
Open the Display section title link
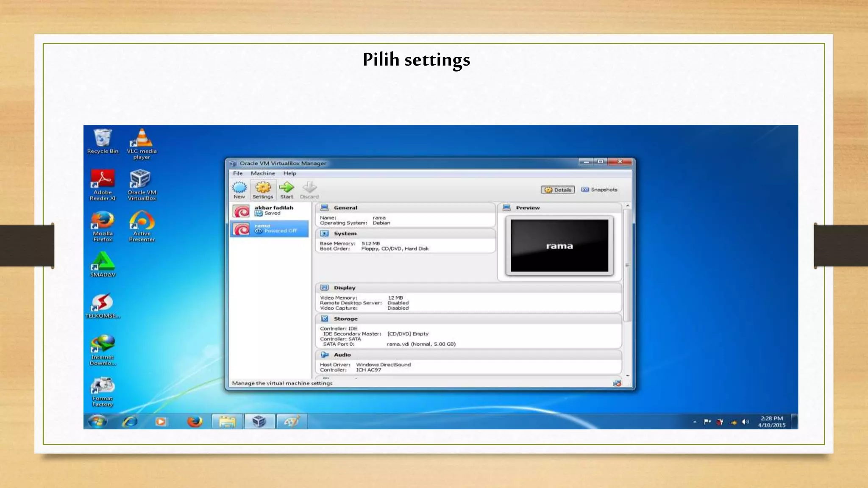click(345, 288)
